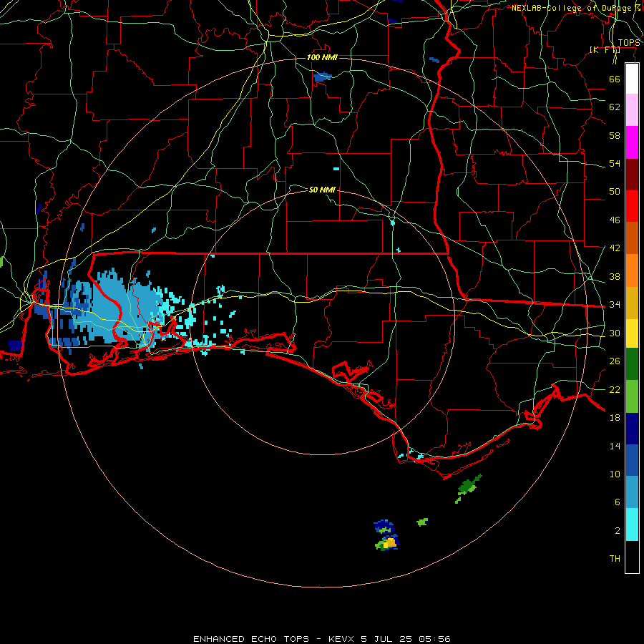Click legend value 22

coord(615,389)
